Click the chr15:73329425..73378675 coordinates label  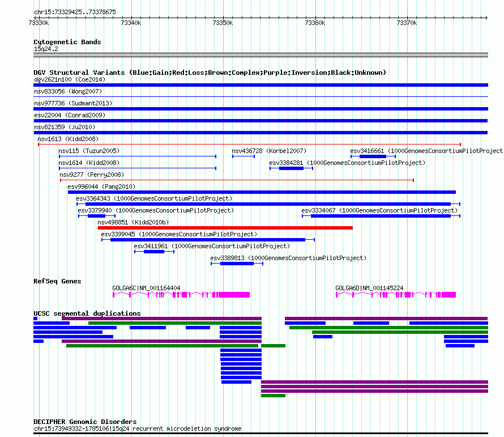(75, 12)
